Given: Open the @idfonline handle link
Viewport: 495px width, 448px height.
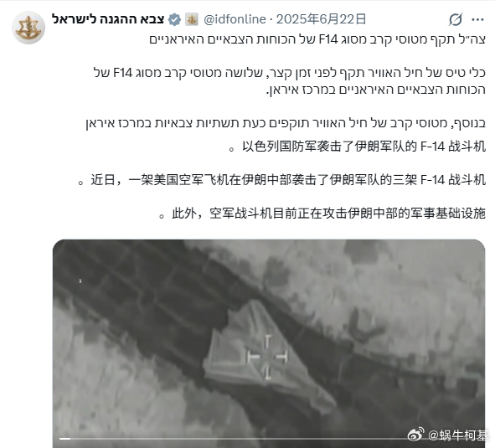Looking at the screenshot, I should click(x=235, y=19).
